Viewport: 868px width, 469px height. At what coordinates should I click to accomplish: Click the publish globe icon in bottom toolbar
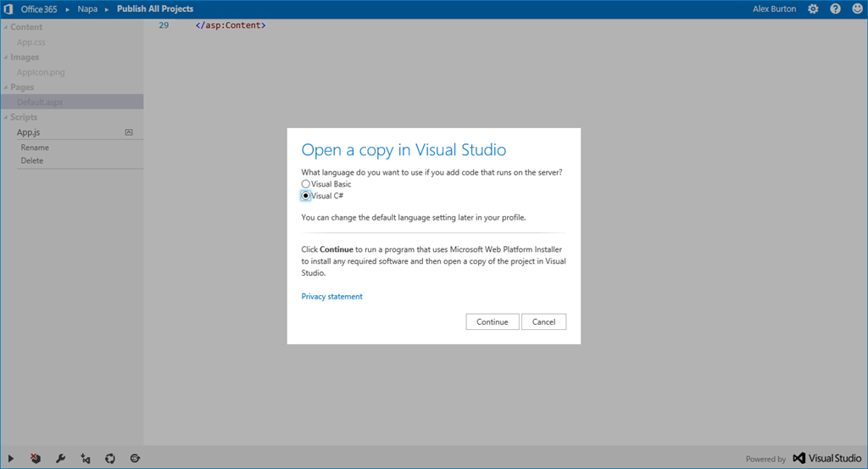click(135, 459)
